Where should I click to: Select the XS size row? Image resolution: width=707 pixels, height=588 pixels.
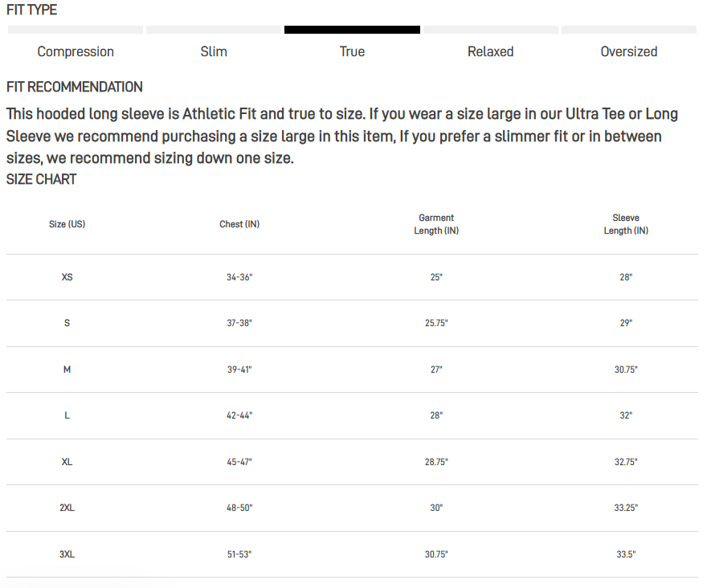point(352,277)
